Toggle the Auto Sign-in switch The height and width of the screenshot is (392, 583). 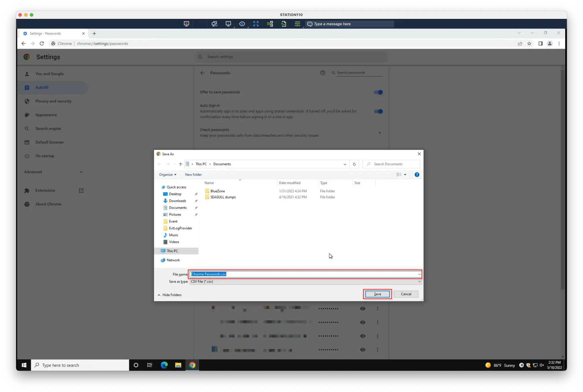coord(378,111)
